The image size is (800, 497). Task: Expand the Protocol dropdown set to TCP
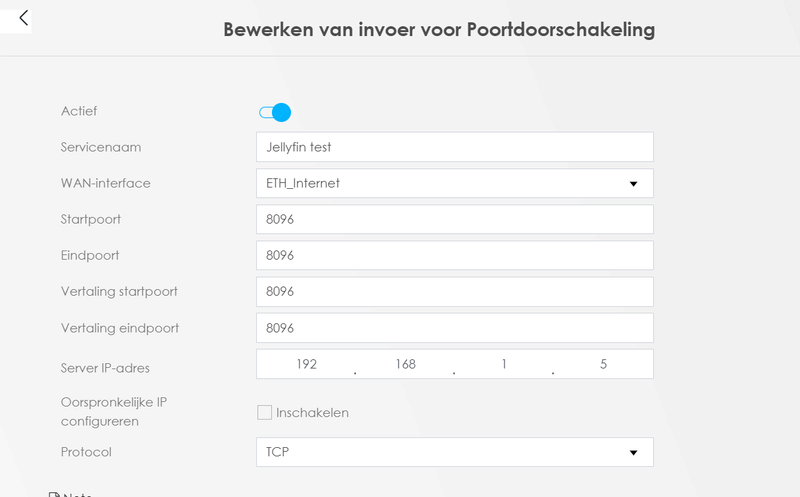pos(454,452)
